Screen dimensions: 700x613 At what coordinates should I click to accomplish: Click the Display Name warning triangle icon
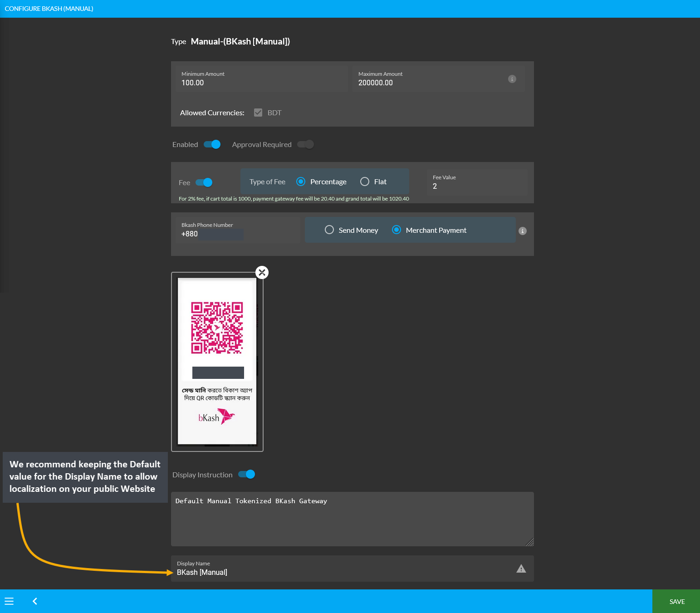[x=521, y=569]
